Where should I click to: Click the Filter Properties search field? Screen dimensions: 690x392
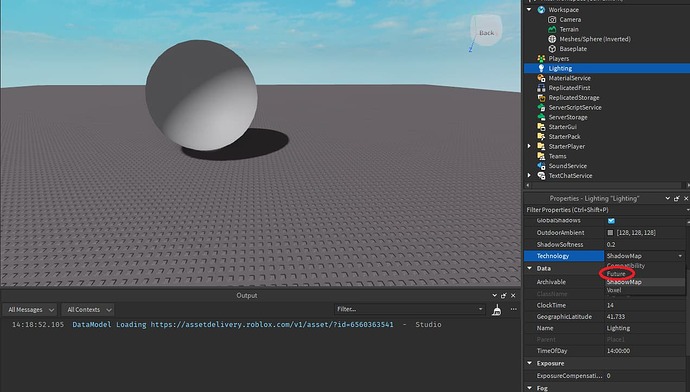pos(605,210)
